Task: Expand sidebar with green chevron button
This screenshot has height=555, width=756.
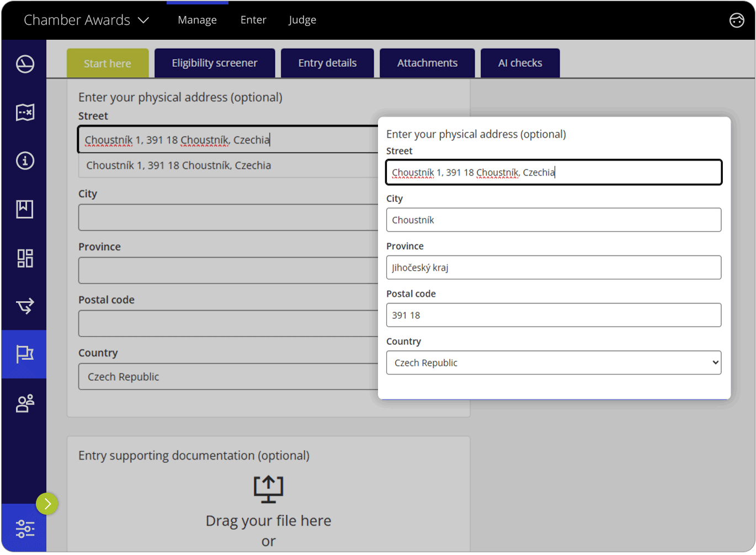Action: (x=47, y=504)
